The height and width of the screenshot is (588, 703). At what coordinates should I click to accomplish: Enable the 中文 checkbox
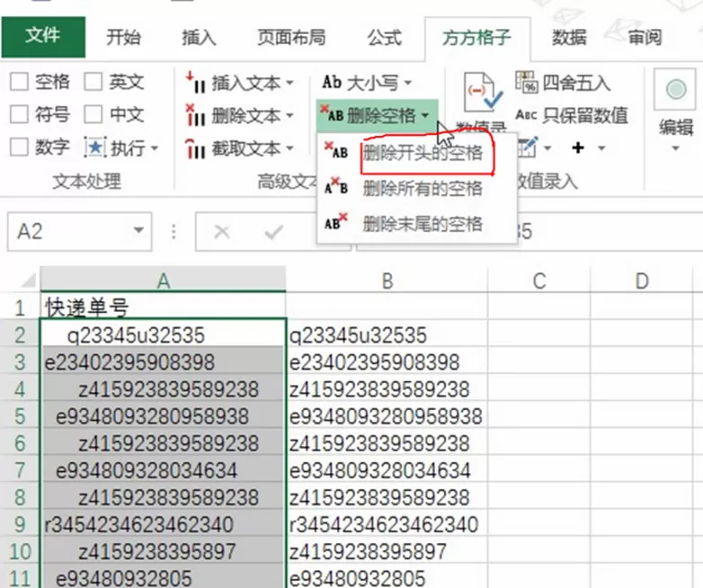[x=93, y=114]
